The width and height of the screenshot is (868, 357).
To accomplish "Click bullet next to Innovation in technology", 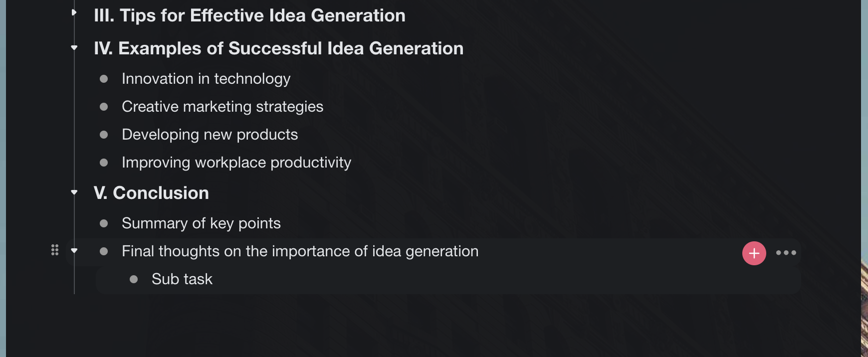I will pos(104,79).
